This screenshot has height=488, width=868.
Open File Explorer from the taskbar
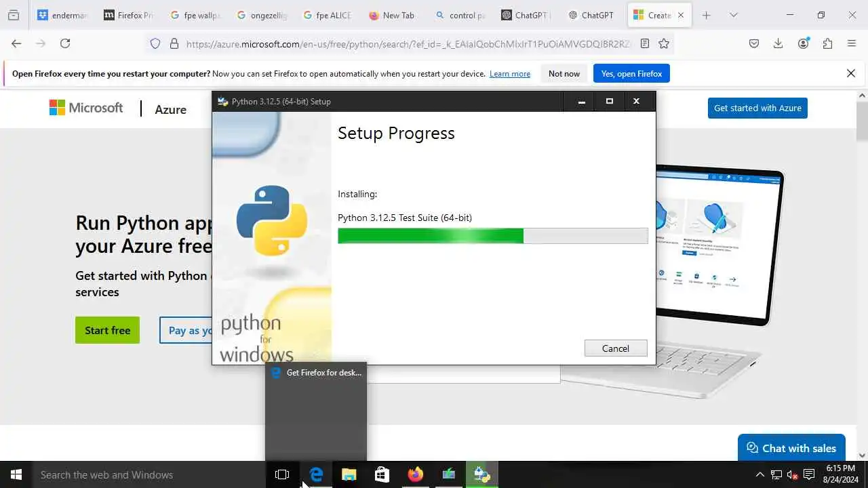click(349, 474)
